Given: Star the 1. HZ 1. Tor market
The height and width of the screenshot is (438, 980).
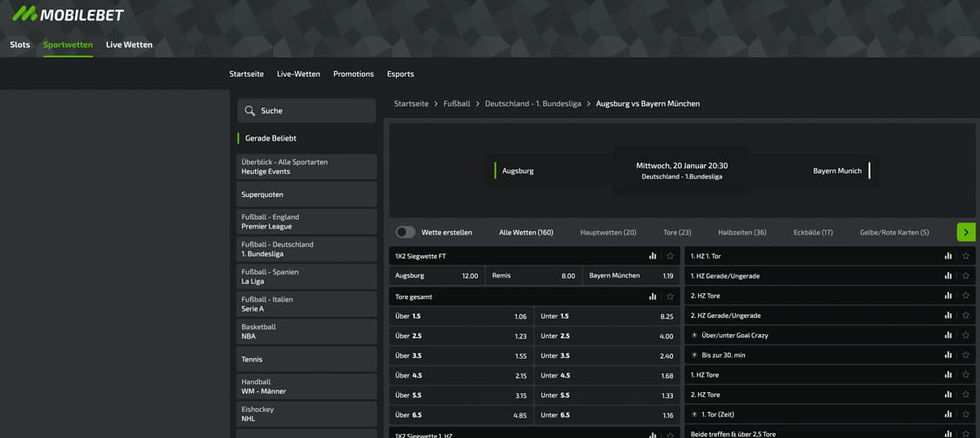Looking at the screenshot, I should pos(965,256).
